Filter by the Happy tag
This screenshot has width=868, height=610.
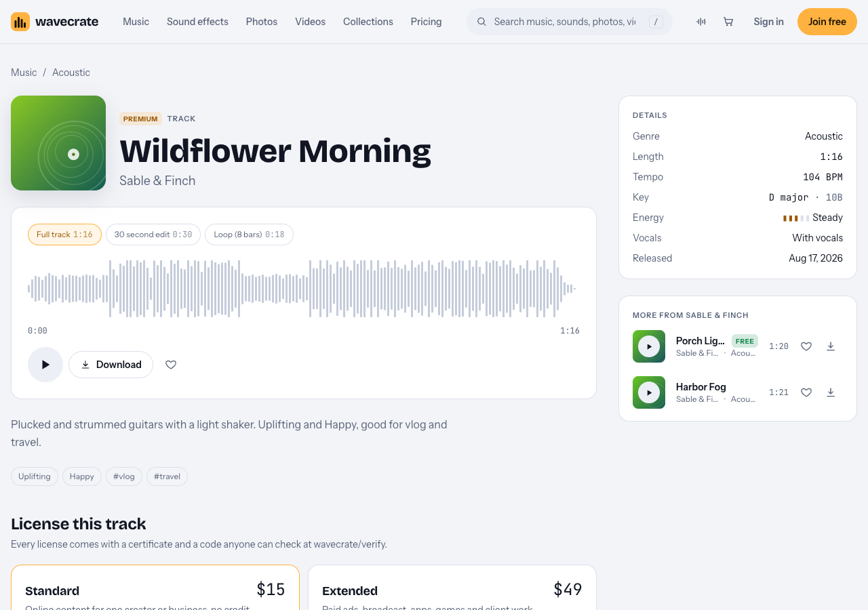coord(82,476)
